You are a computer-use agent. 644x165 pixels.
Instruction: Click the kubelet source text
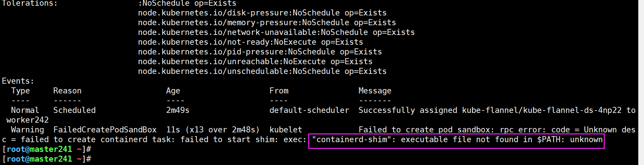pos(285,130)
